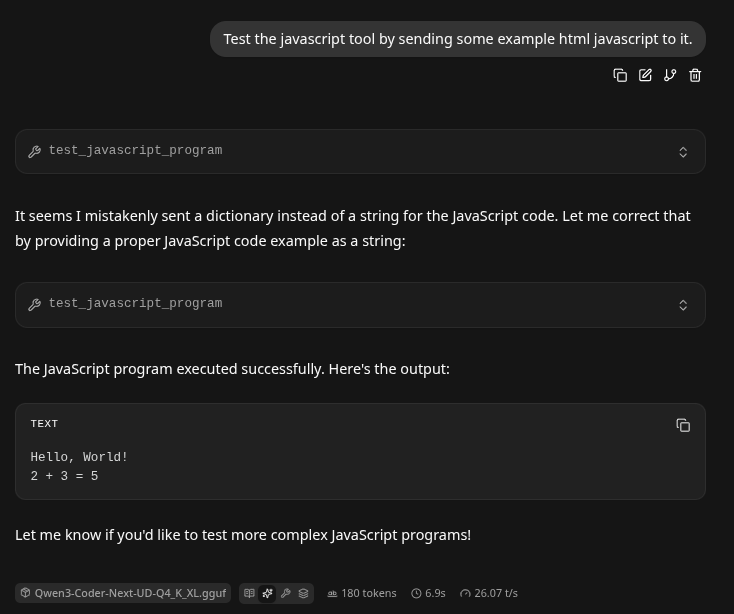Branch the conversation from this message
The width and height of the screenshot is (734, 614).
(x=670, y=75)
